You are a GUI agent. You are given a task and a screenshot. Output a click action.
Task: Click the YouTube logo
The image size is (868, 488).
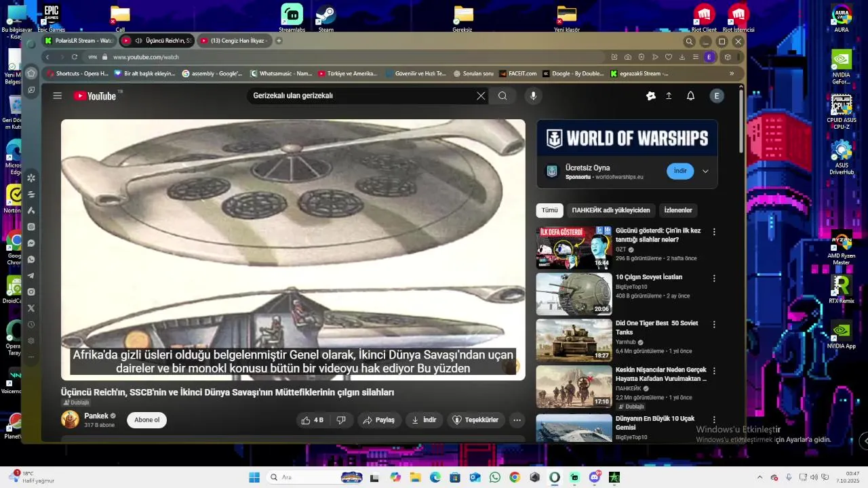click(95, 96)
